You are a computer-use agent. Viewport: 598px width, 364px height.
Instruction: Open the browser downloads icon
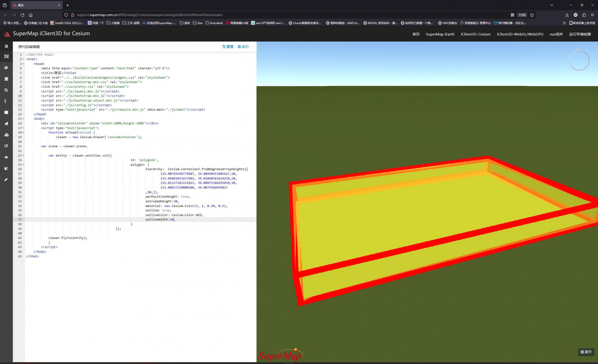point(567,15)
